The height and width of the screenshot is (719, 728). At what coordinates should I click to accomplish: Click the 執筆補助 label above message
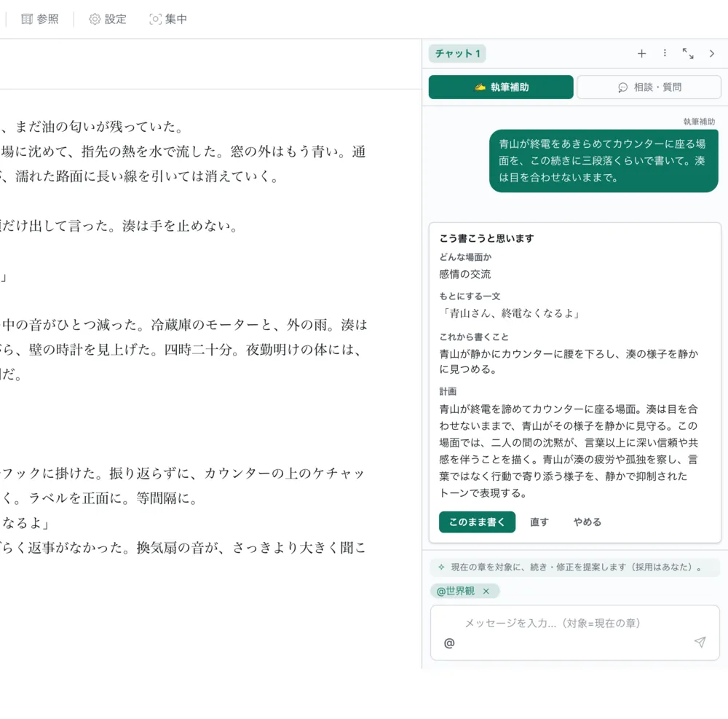tap(699, 121)
